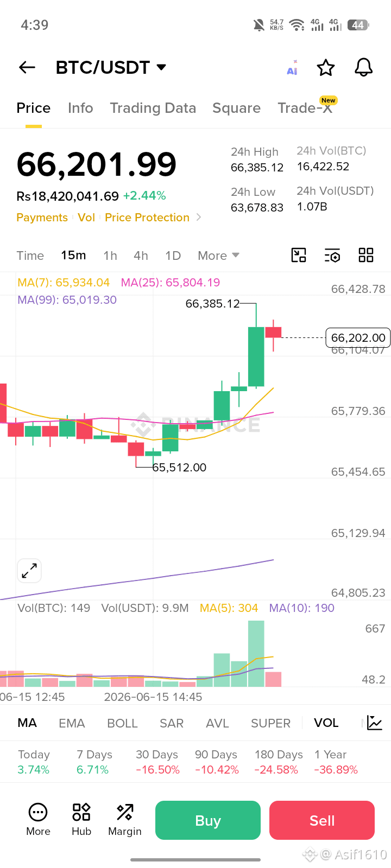Select the 1h interval
The image size is (391, 868).
click(x=110, y=256)
